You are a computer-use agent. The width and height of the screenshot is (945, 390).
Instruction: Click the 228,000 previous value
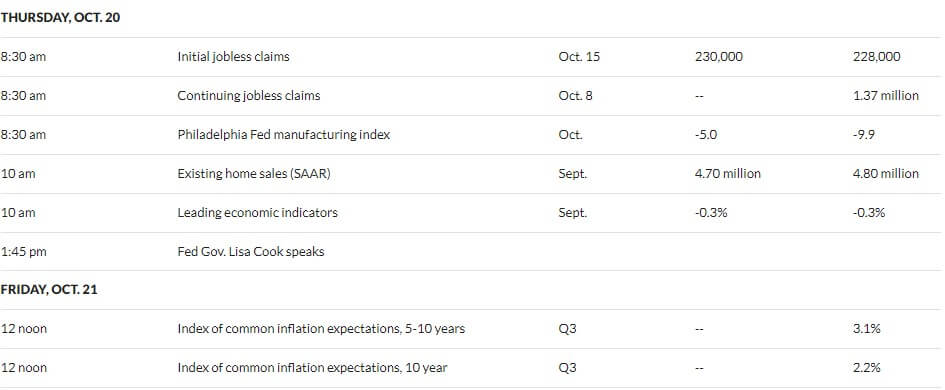click(877, 57)
